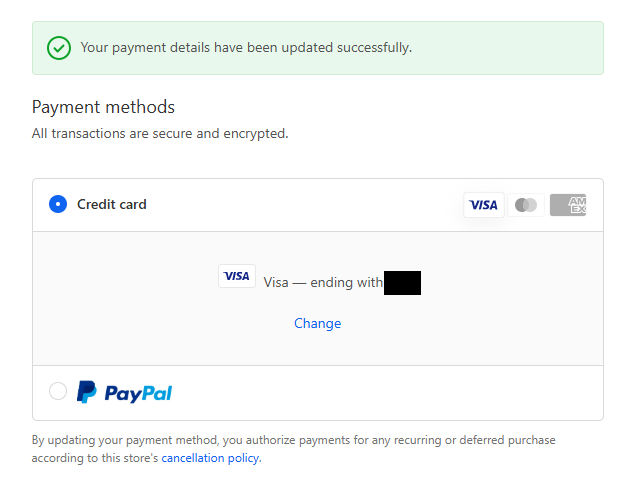Click the 'Visa — ending with' text
Image resolution: width=644 pixels, height=477 pixels.
click(323, 283)
